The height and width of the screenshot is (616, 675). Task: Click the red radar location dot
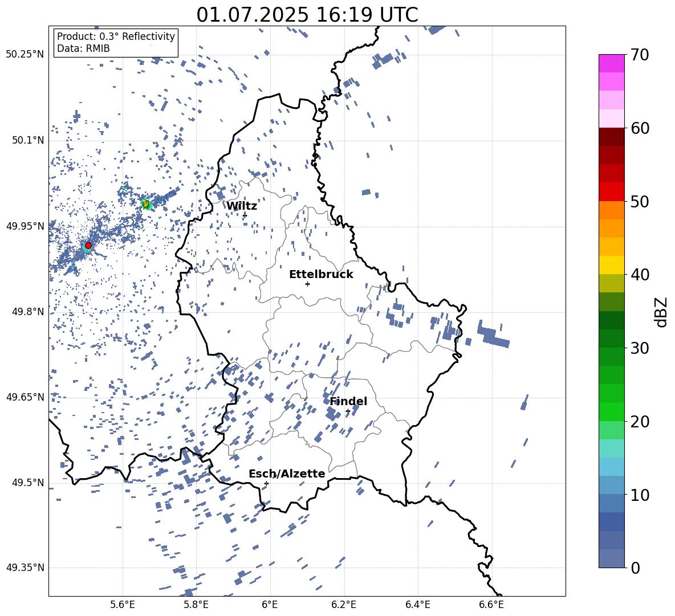pos(88,245)
